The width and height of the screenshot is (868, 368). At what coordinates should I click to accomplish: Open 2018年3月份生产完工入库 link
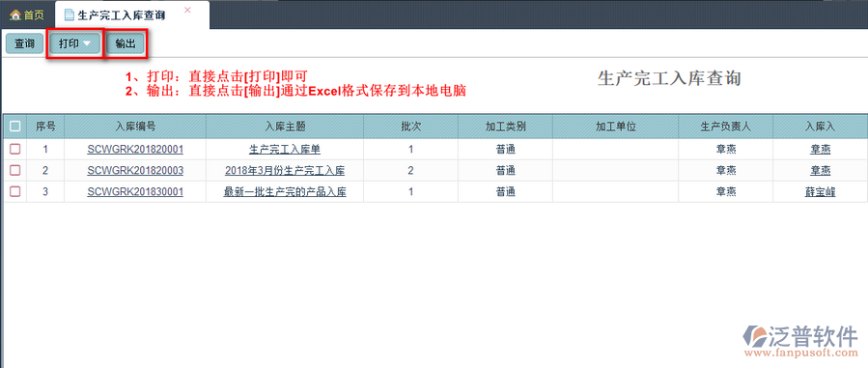[285, 170]
